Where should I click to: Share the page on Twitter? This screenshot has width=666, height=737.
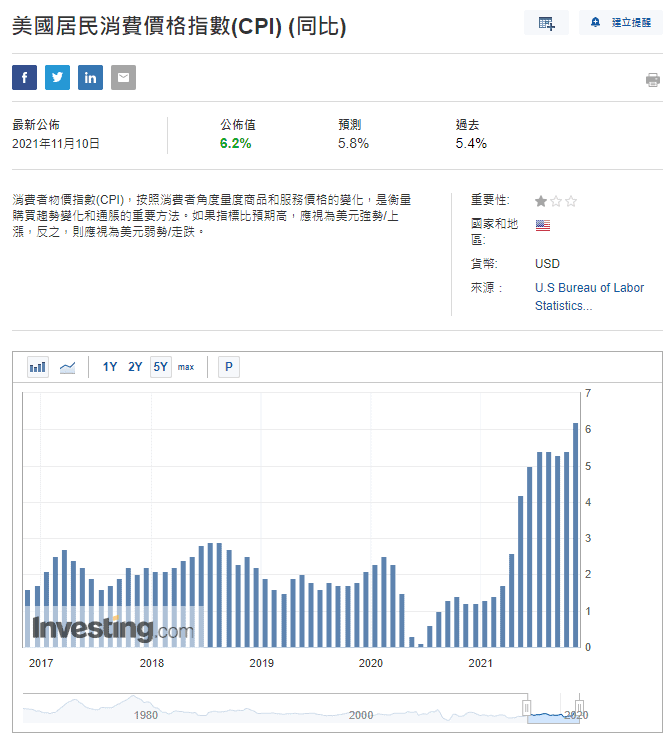coord(58,78)
